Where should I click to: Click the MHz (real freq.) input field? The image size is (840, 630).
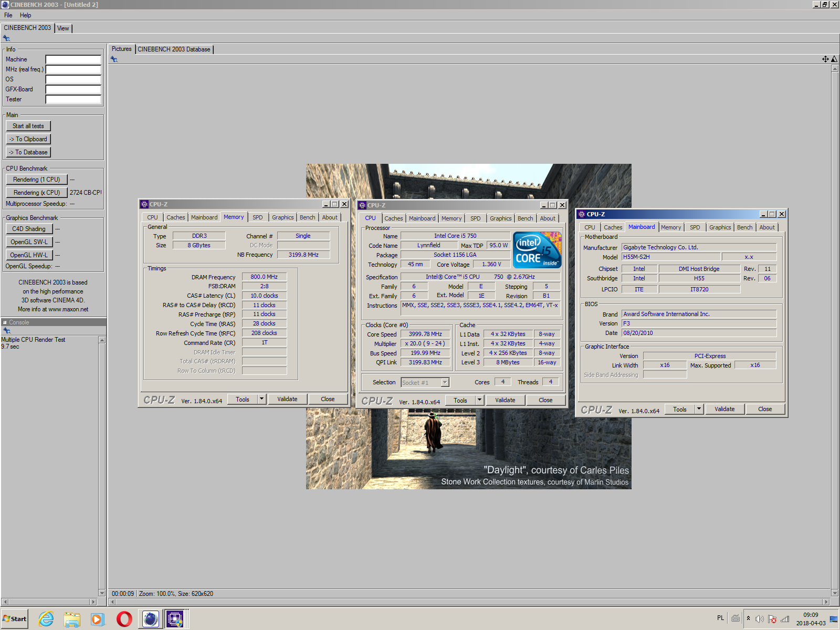point(73,69)
